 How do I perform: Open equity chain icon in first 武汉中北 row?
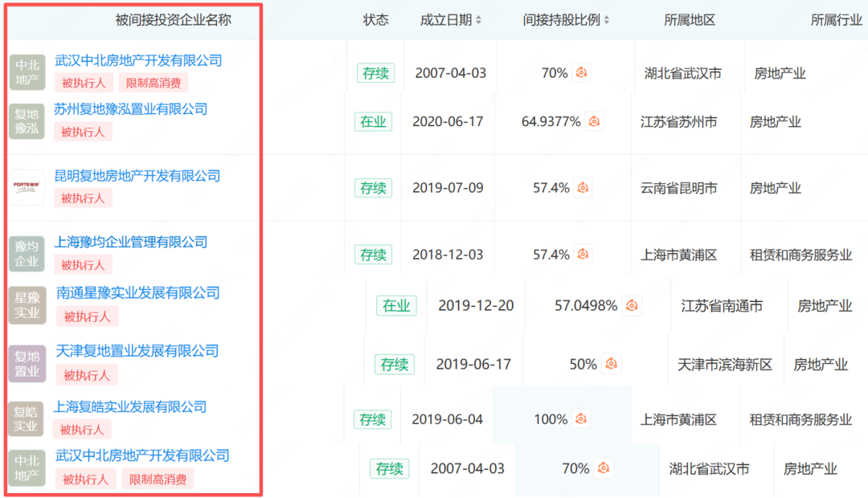[x=581, y=72]
